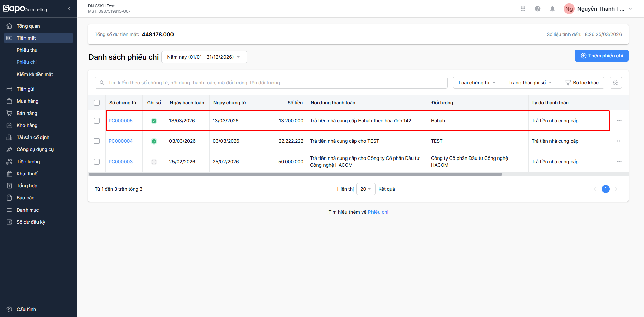Tick the checkbox for row PC000003

point(97,162)
